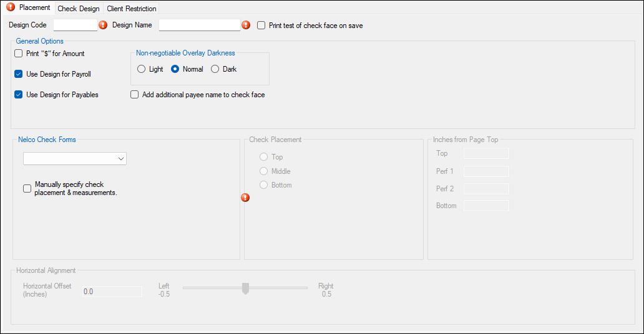The width and height of the screenshot is (644, 334).
Task: Enable Add additional payee name option
Action: click(135, 95)
